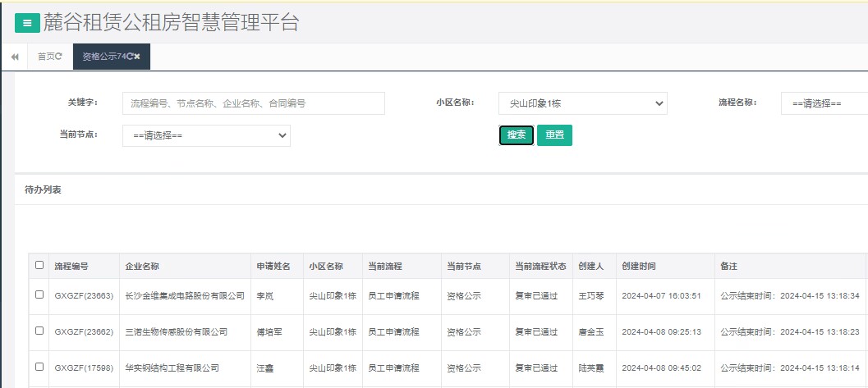Viewport: 868px width, 388px height.
Task: Click creator 王巧琴
Action: pyautogui.click(x=591, y=296)
